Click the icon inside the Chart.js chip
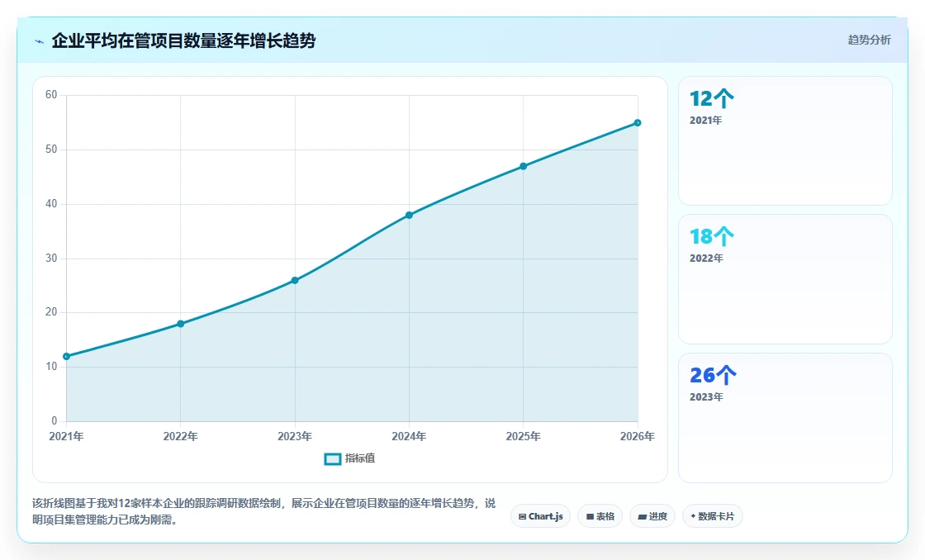925x560 pixels. (x=522, y=517)
